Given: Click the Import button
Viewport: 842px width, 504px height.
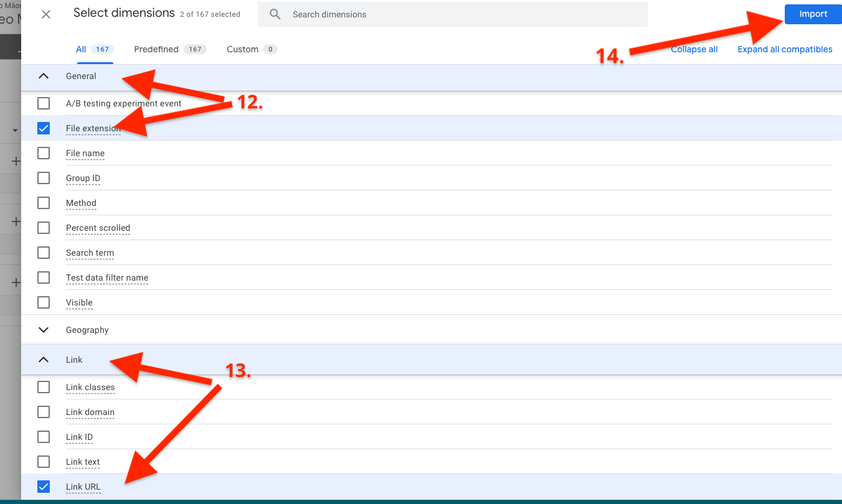Looking at the screenshot, I should tap(813, 14).
